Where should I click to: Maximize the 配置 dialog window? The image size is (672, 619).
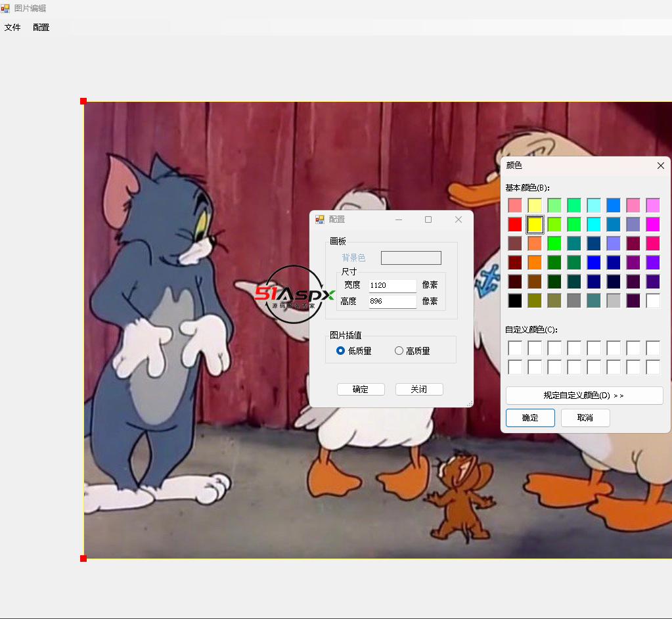(x=428, y=219)
